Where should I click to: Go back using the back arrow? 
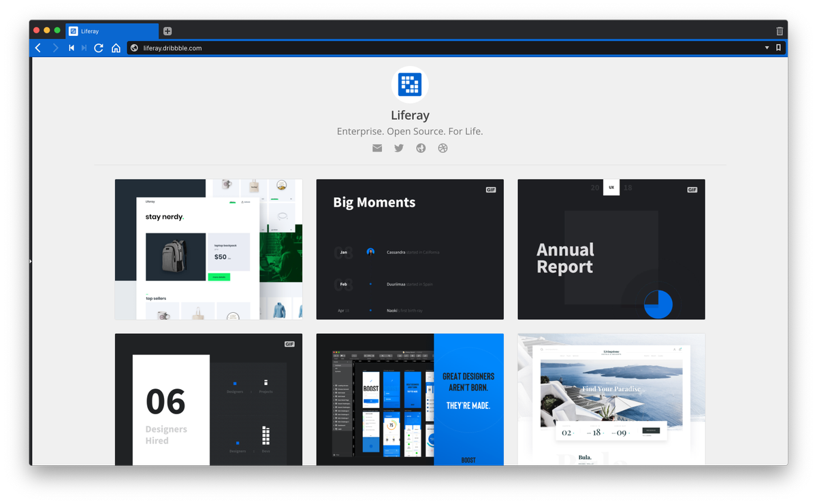tap(38, 48)
